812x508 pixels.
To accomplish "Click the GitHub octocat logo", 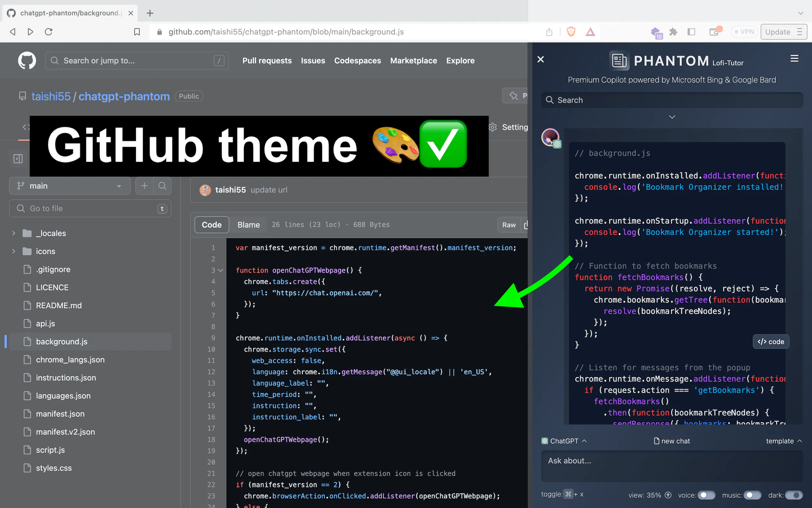I will 27,60.
